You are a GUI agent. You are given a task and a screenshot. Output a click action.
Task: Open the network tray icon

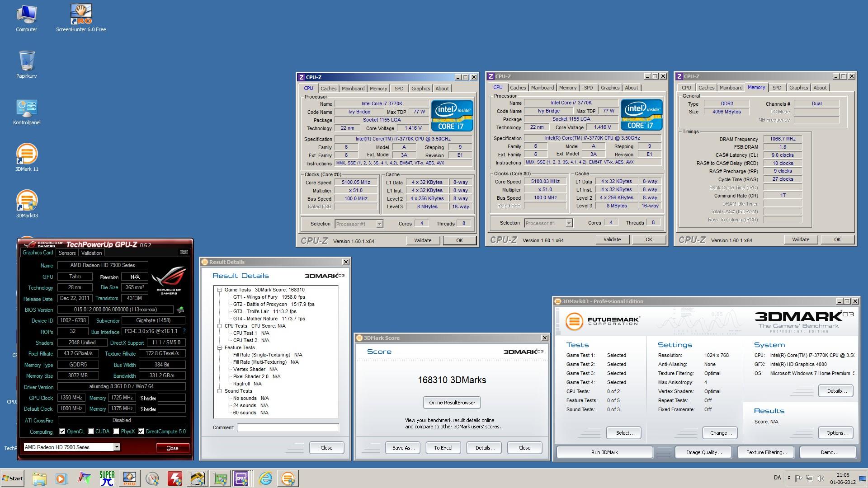[x=810, y=478]
